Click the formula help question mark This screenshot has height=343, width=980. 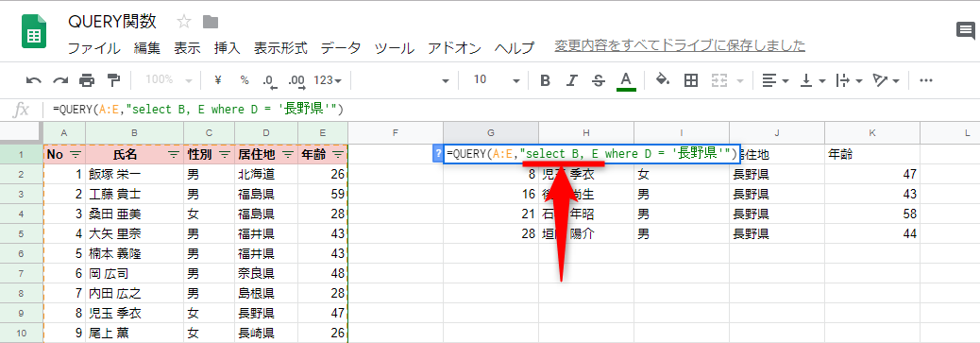438,155
